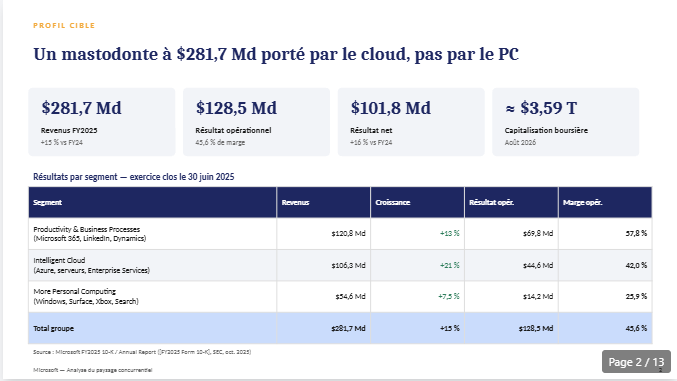This screenshot has height=381, width=677.
Task: Click 'Août 2026' under market capitalisation
Action: pos(520,143)
